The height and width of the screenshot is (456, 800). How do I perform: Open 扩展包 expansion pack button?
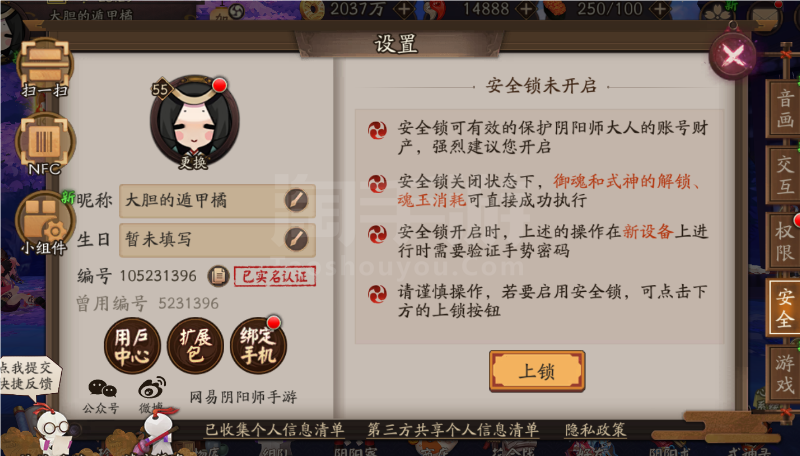[195, 346]
